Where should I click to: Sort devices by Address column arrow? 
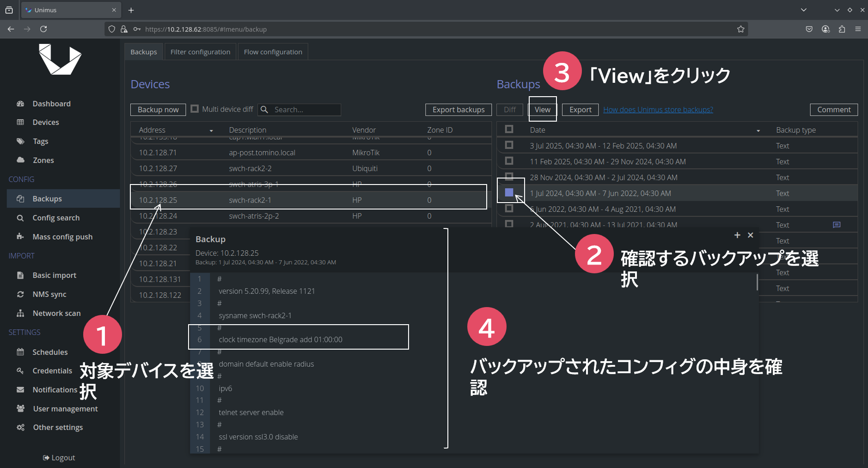tap(211, 131)
